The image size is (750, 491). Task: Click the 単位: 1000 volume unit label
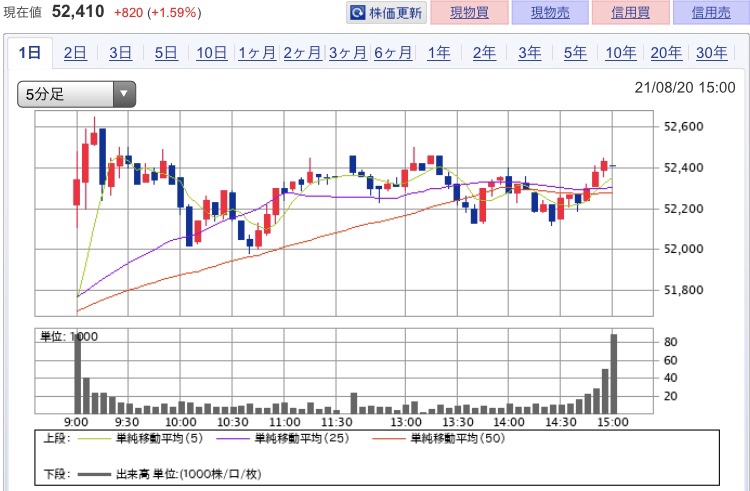point(69,337)
